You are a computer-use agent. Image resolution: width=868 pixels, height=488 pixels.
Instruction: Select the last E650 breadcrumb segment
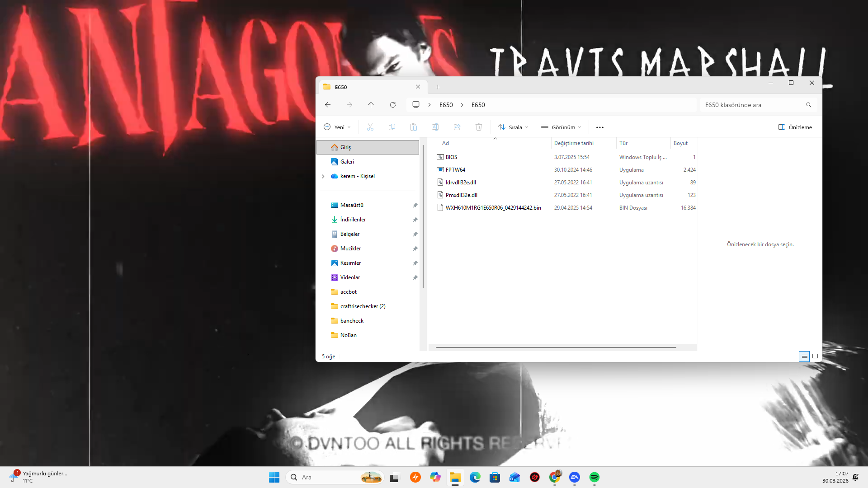478,105
